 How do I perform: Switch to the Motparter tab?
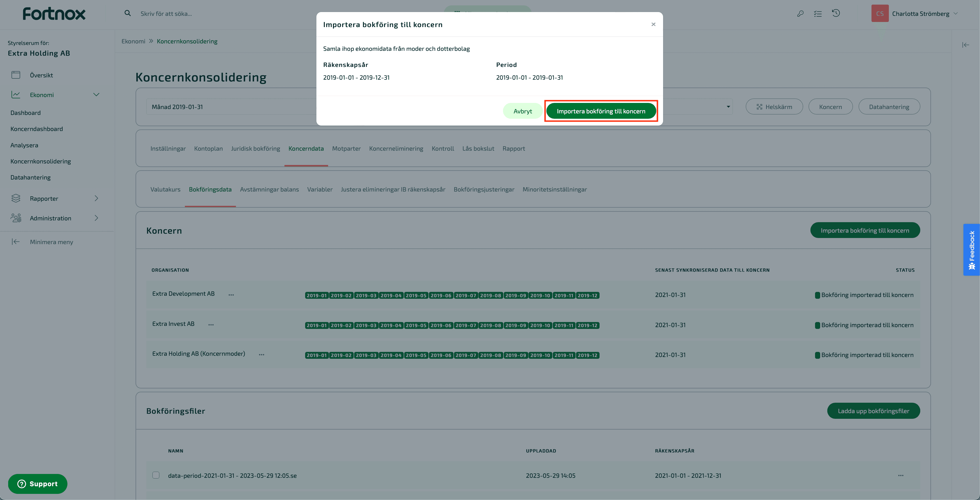[346, 148]
